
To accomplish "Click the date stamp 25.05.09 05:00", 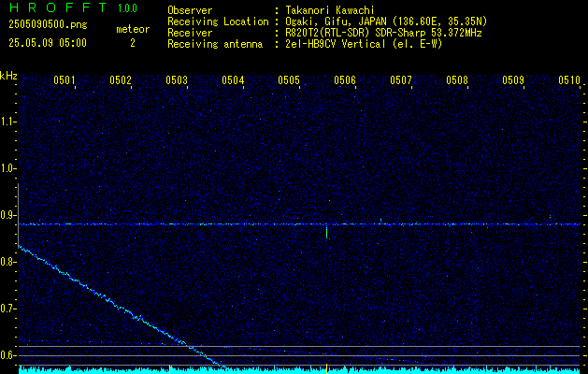I will pos(48,43).
